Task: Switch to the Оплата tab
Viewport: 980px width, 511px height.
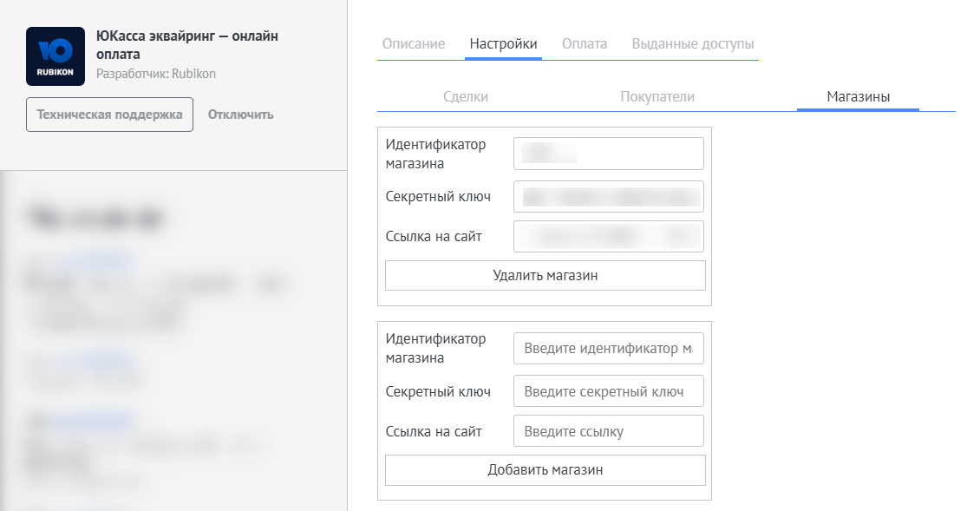Action: [x=585, y=43]
